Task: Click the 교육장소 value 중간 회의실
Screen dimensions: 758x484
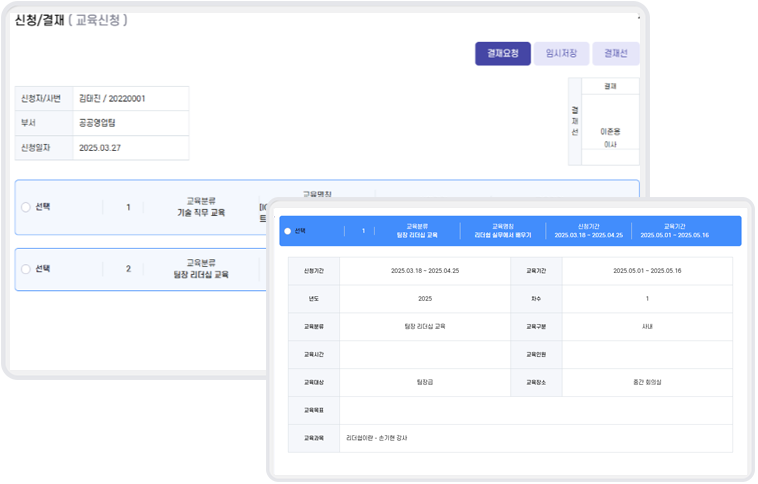Action: click(647, 382)
